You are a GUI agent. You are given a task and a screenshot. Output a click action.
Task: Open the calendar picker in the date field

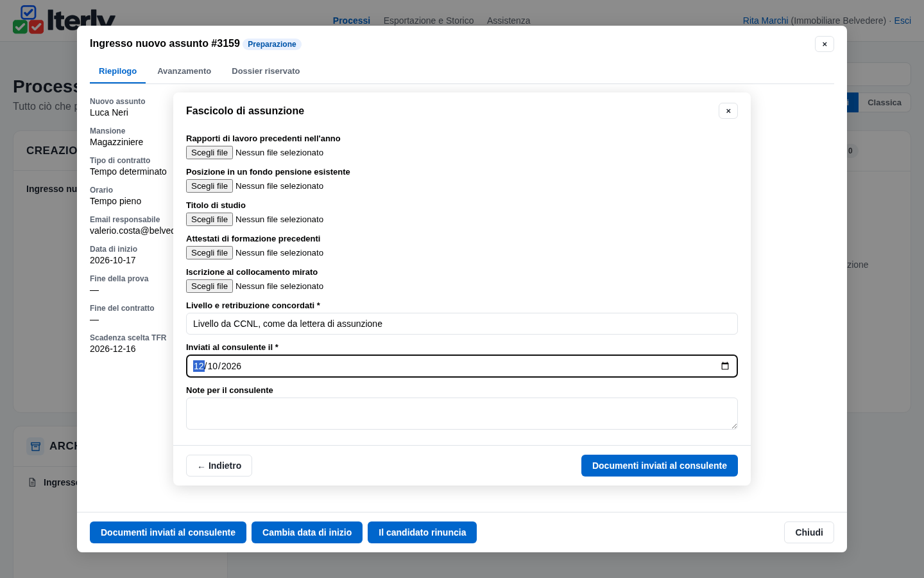pos(725,366)
